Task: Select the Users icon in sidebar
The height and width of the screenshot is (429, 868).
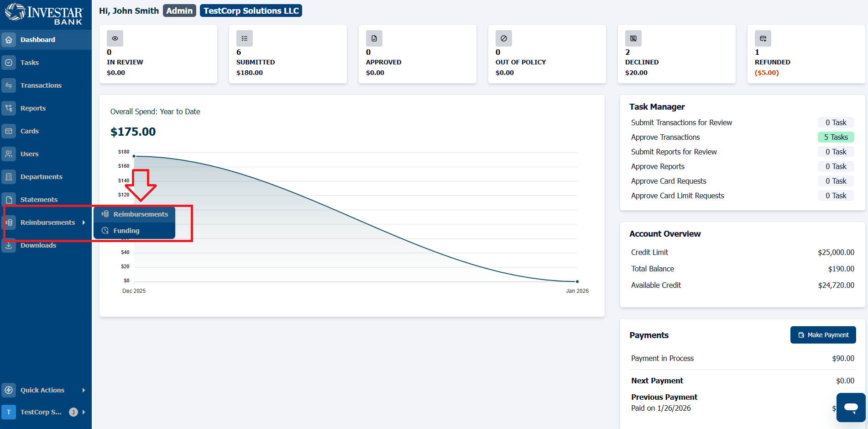Action: (x=9, y=154)
